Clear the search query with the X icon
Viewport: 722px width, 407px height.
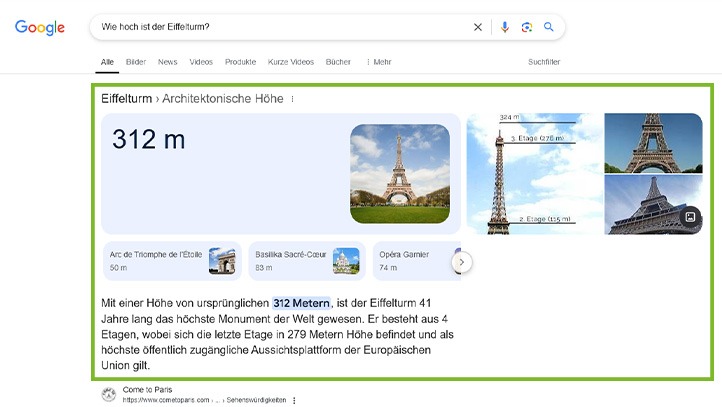tap(478, 27)
